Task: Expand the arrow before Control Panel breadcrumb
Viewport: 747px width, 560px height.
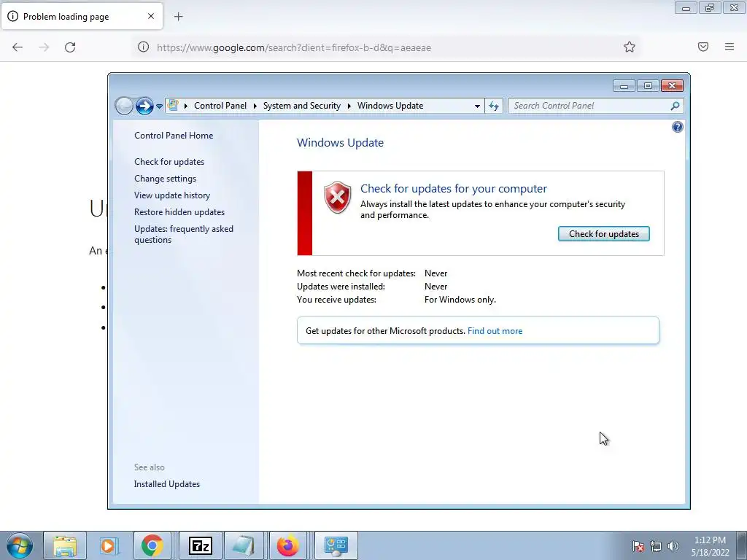Action: (186, 106)
